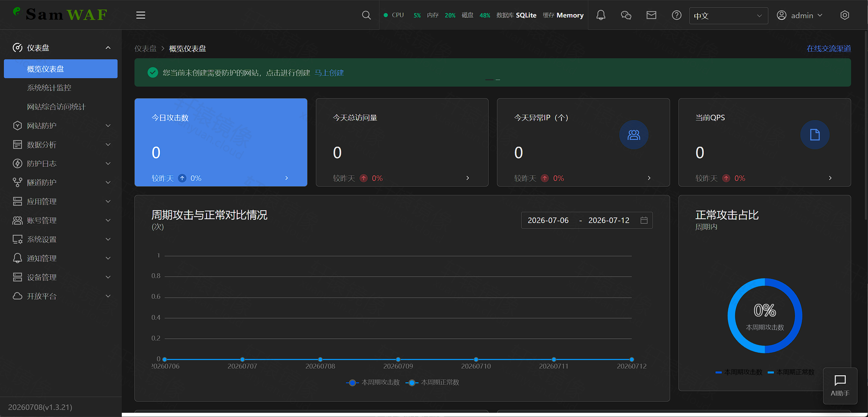Screen dimensions: 868x417
Task: Click the SamWAF logo
Action: [60, 14]
